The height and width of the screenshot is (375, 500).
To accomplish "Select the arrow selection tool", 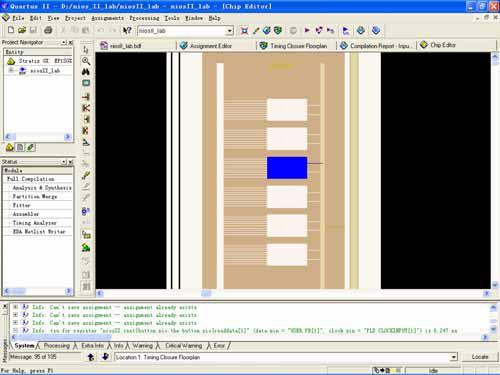I will [x=86, y=49].
